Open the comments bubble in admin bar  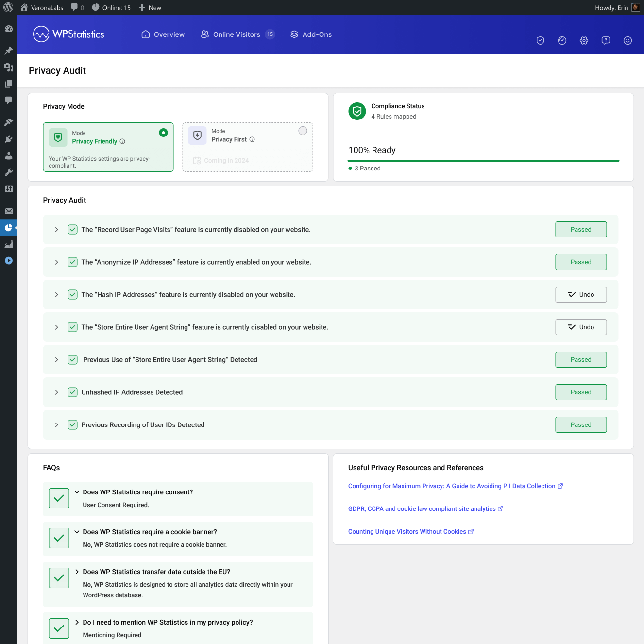click(x=77, y=7)
